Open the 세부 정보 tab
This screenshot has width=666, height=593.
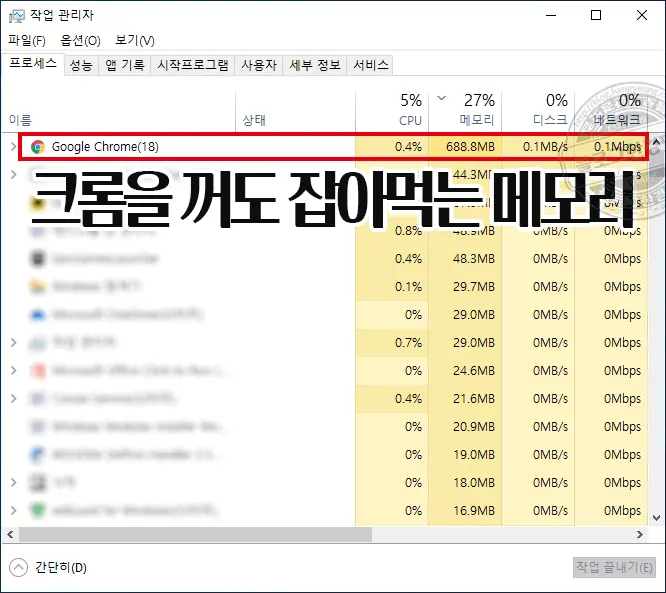click(315, 65)
